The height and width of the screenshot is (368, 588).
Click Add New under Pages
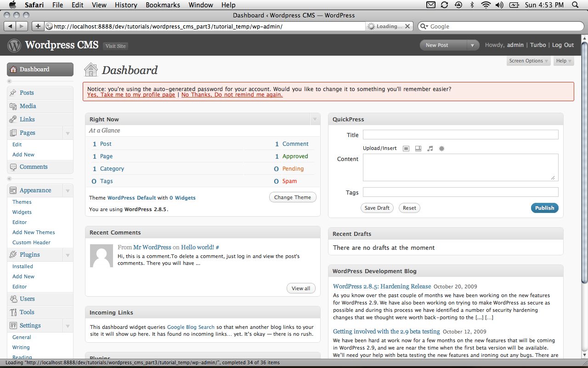tap(23, 155)
